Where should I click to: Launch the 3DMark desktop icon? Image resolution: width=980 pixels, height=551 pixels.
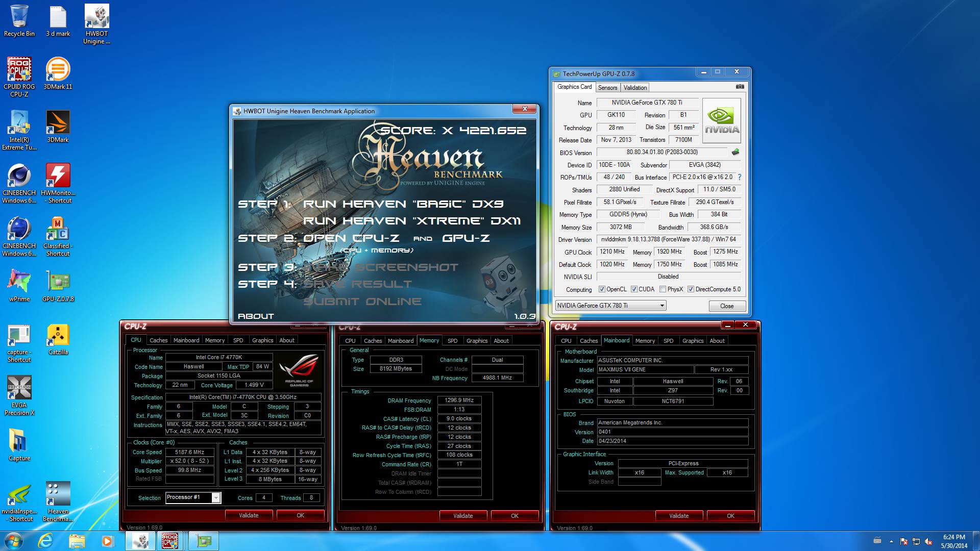58,126
